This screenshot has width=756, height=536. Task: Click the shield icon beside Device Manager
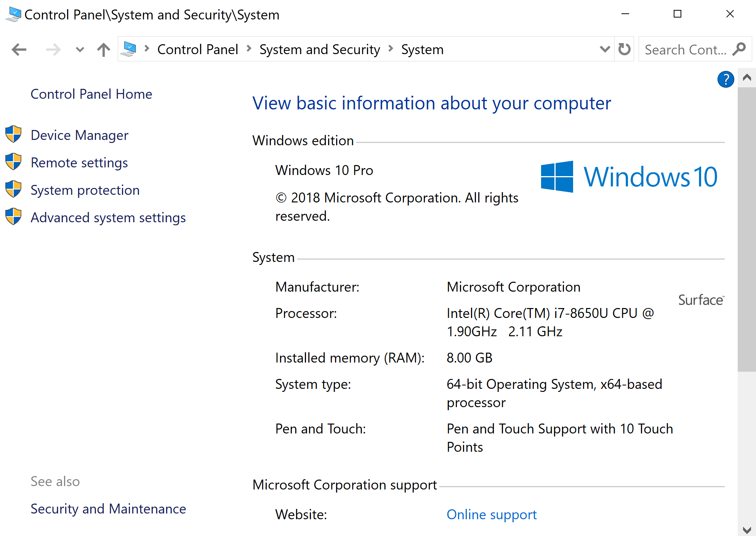click(x=13, y=135)
